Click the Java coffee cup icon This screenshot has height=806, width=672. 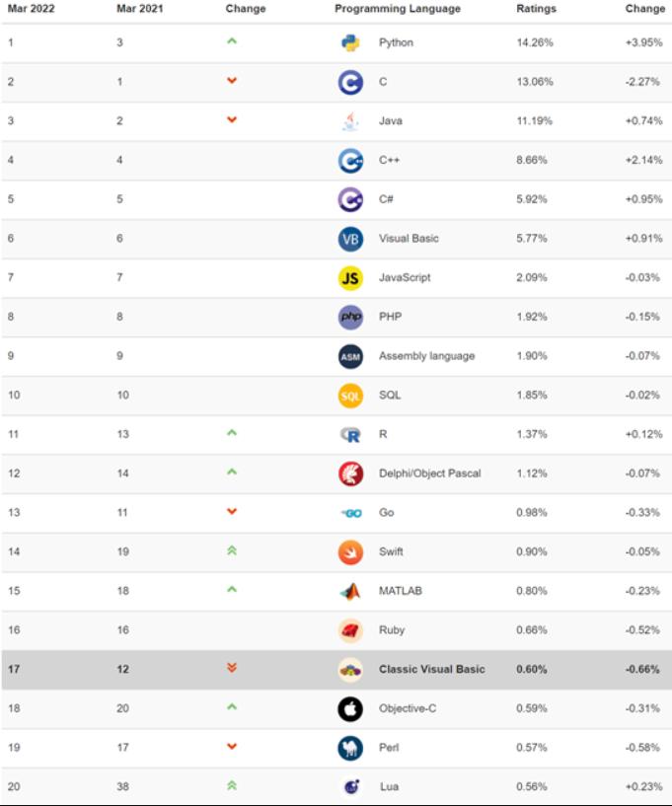click(x=350, y=121)
